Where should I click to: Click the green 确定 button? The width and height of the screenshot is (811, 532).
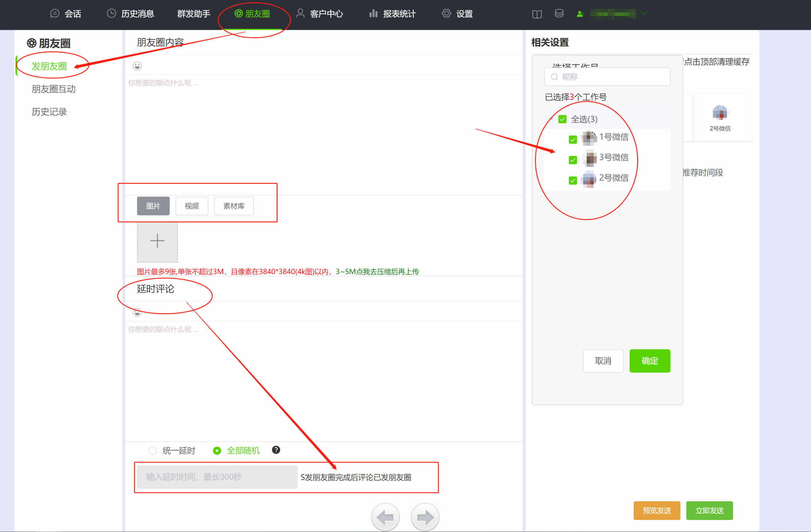pos(650,361)
